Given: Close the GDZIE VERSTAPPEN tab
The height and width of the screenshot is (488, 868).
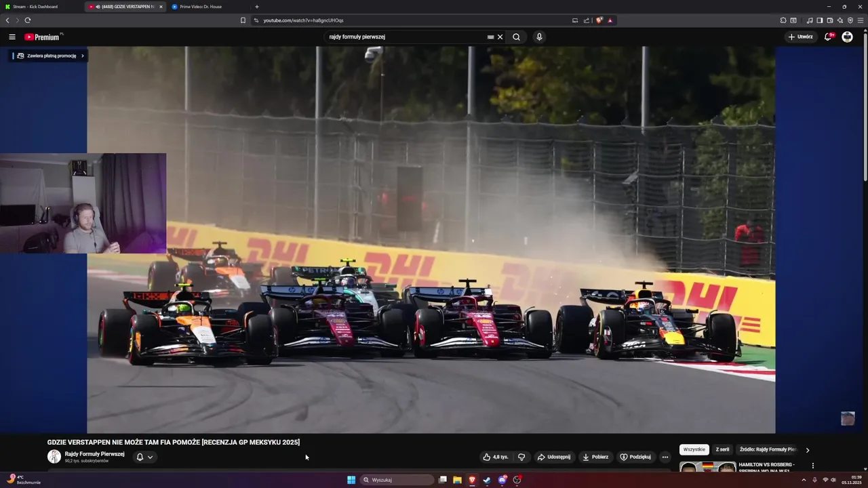Looking at the screenshot, I should point(161,7).
